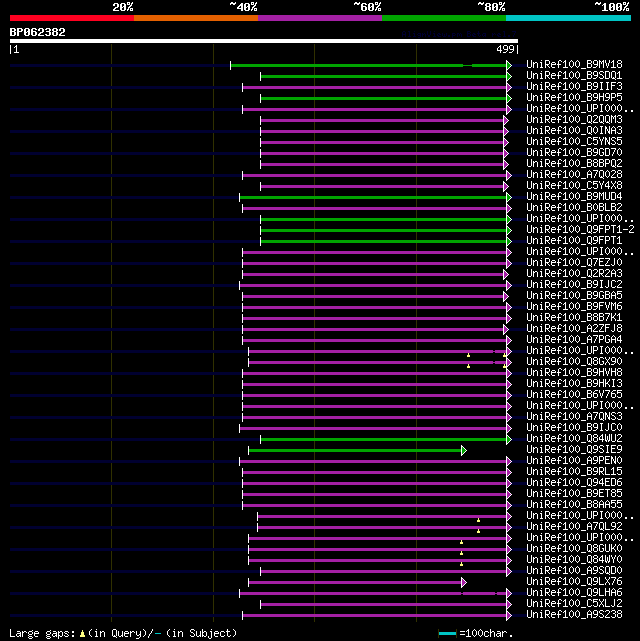The height and width of the screenshot is (641, 640).
Task: Click the UniRef100_B8B7K1 entry
Action: 574,318
